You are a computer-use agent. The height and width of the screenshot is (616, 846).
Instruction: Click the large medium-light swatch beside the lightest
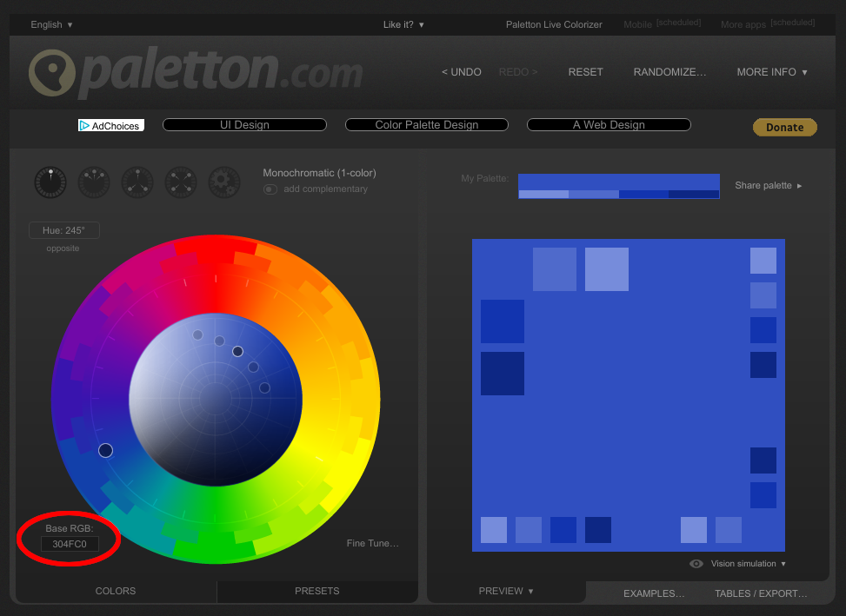point(555,269)
